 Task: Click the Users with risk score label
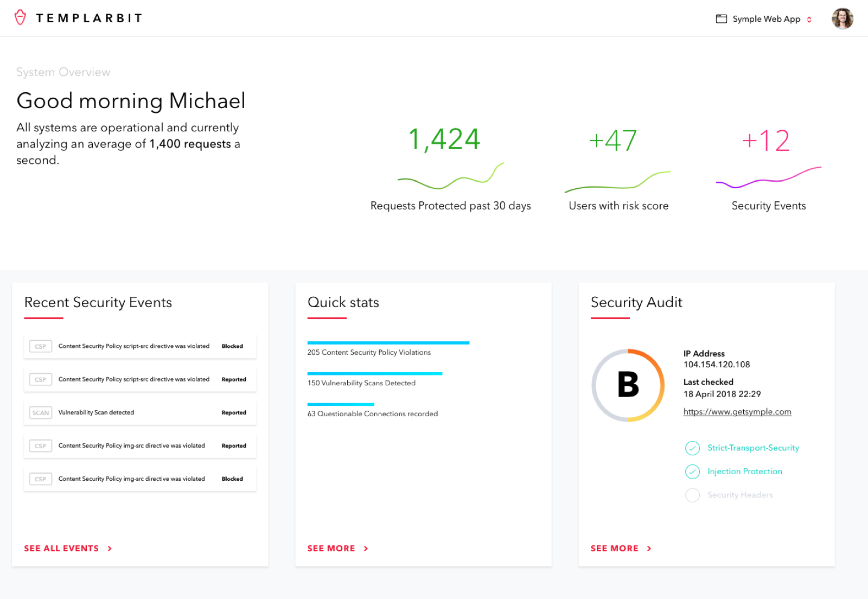[618, 206]
